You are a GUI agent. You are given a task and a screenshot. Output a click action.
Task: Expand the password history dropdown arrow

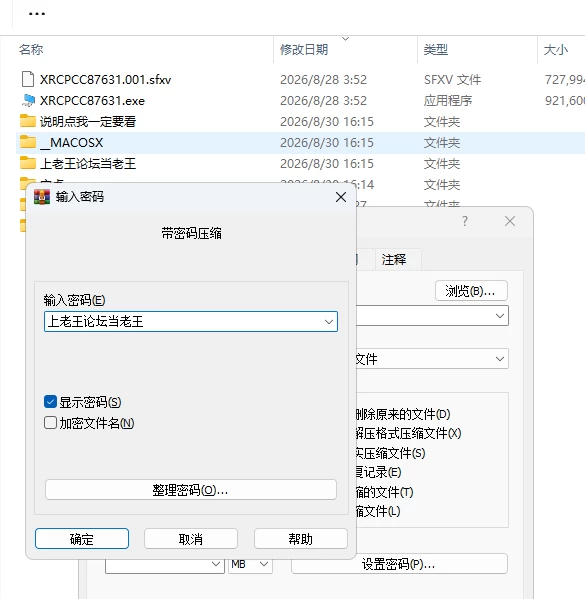click(x=329, y=322)
